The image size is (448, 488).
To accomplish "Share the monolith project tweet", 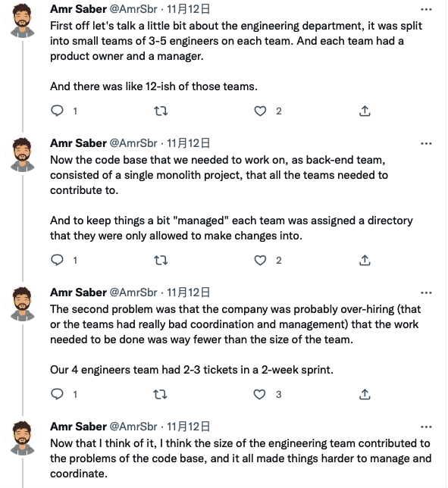I will (x=365, y=260).
